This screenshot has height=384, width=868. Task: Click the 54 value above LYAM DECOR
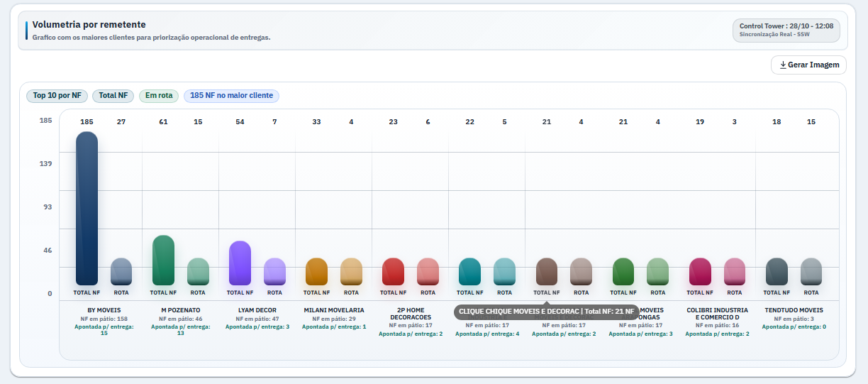[x=240, y=122]
